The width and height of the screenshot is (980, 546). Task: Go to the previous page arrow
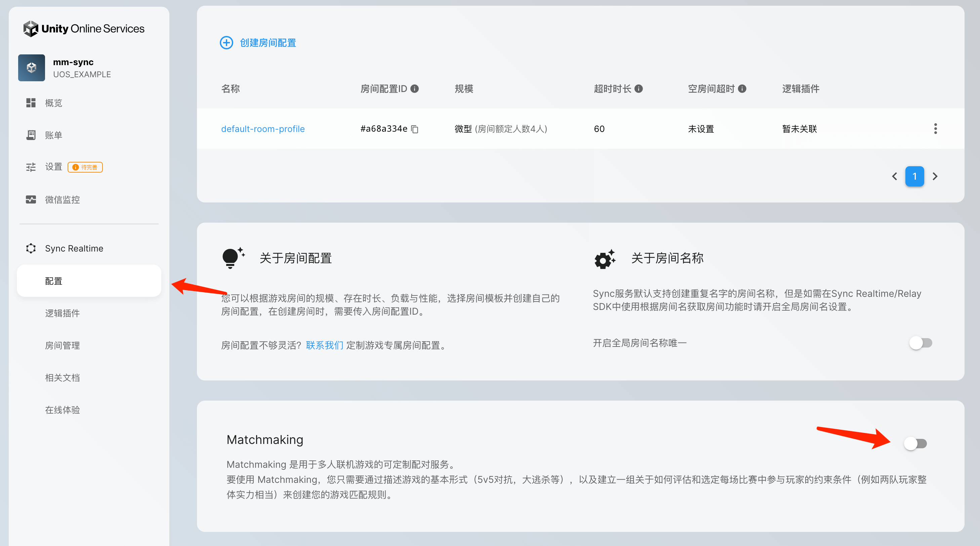coord(894,176)
